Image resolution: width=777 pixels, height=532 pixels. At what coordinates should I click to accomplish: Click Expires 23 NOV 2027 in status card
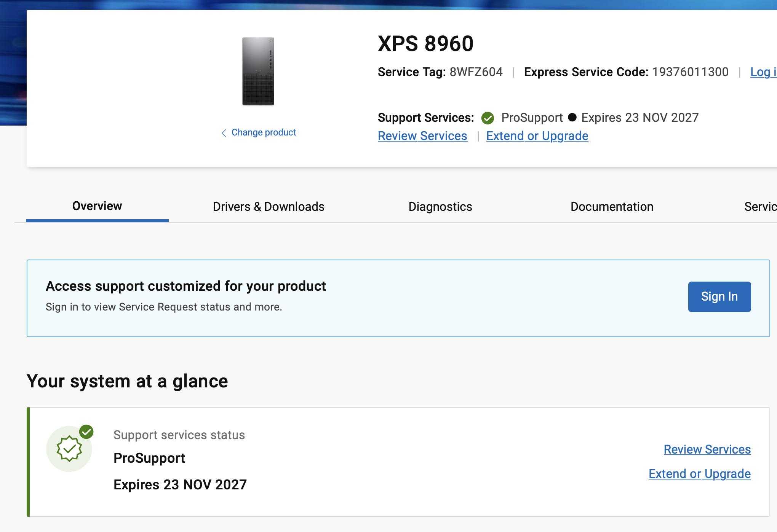pyautogui.click(x=180, y=484)
